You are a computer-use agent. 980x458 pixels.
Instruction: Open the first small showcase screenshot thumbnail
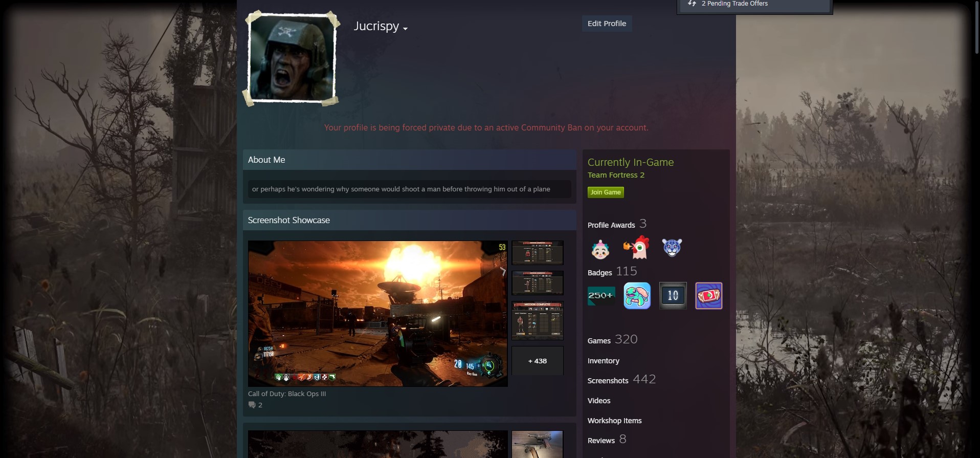538,253
